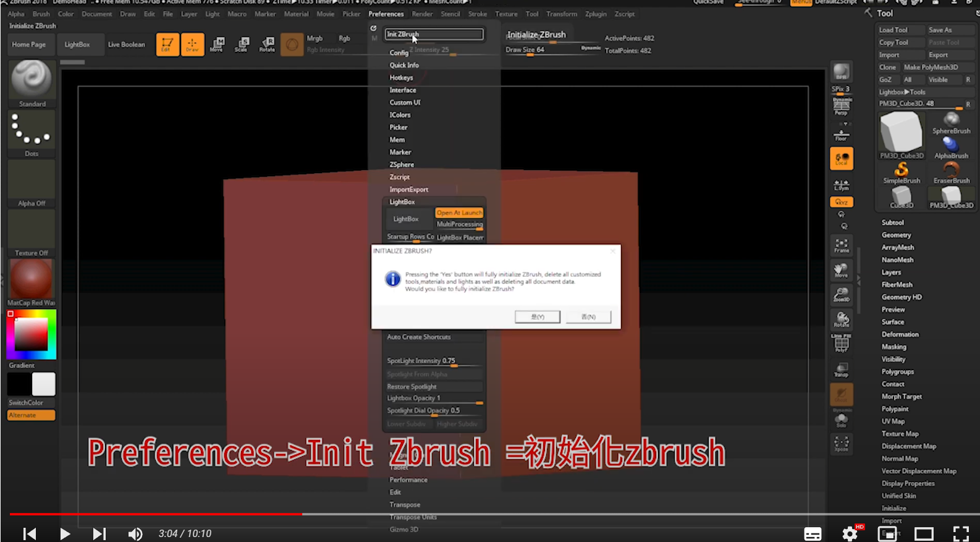Toggle Open At Launch for LightBox

pos(459,213)
